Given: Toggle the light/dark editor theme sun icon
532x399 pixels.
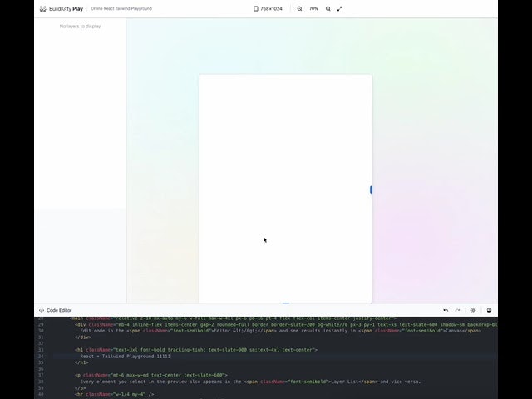Looking at the screenshot, I should tap(473, 310).
